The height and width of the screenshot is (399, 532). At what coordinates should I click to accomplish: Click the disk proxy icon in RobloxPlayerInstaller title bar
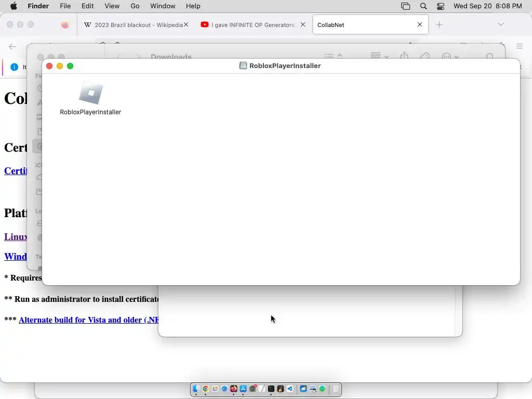pos(243,65)
